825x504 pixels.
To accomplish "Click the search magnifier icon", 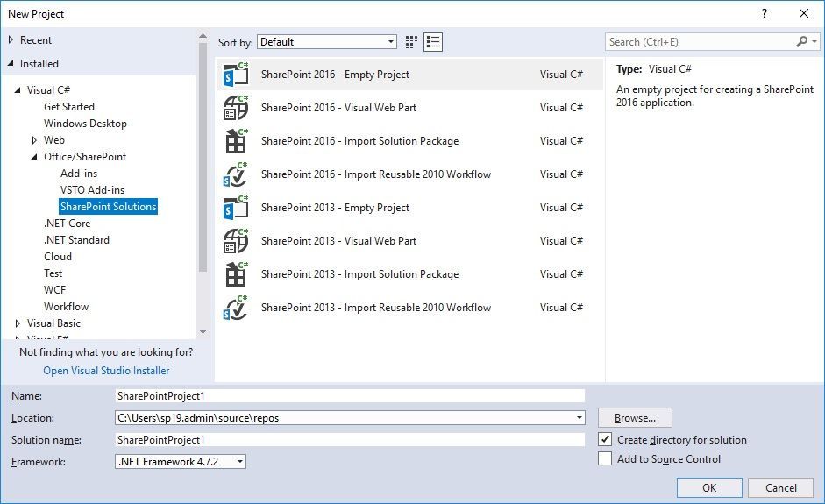I will click(x=802, y=41).
